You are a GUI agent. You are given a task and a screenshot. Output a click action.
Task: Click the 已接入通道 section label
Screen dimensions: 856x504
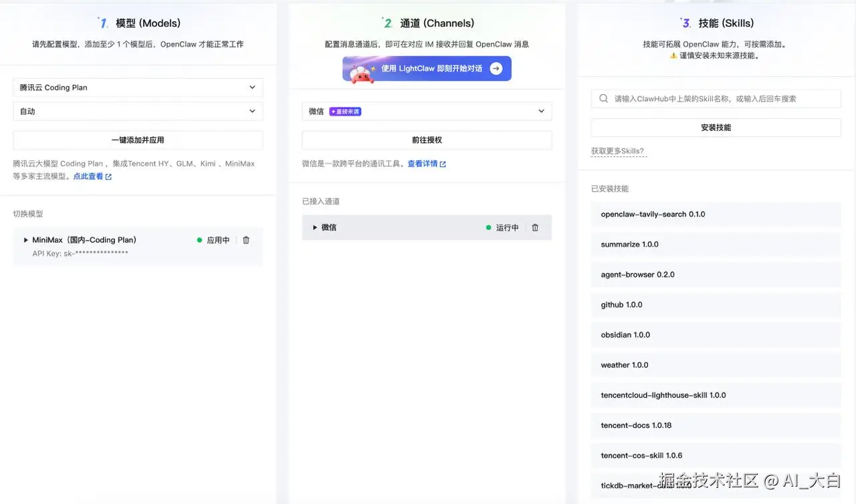point(321,201)
